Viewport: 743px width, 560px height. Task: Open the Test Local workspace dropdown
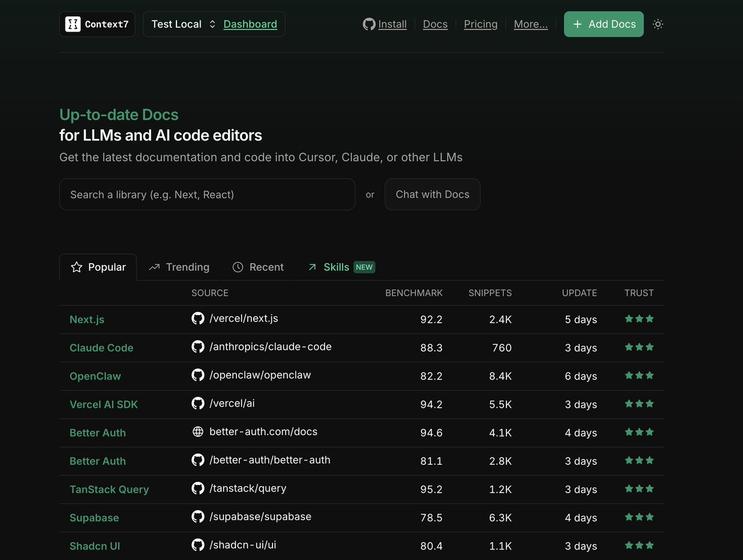(x=183, y=24)
